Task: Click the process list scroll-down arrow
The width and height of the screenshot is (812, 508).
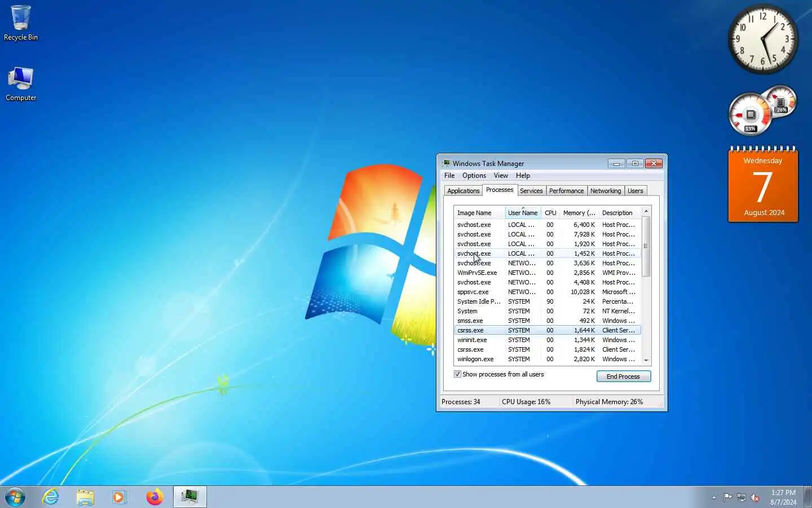Action: 646,360
